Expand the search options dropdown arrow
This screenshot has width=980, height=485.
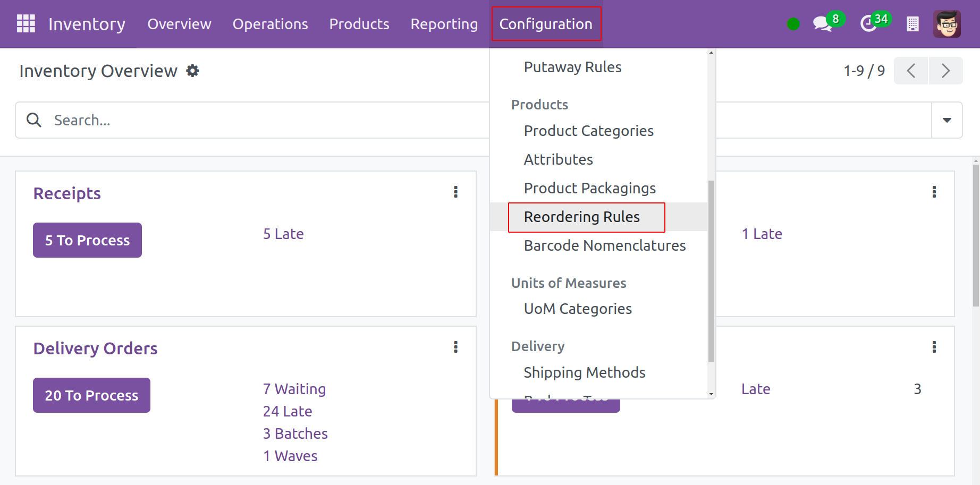(947, 120)
